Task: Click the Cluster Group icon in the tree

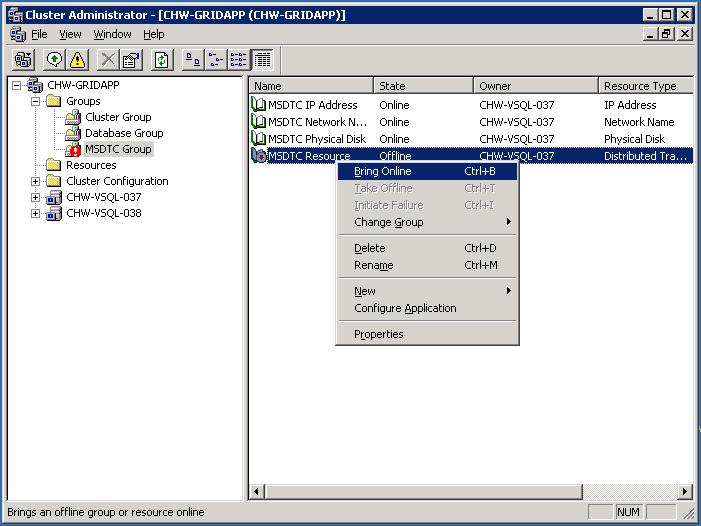Action: [72, 118]
